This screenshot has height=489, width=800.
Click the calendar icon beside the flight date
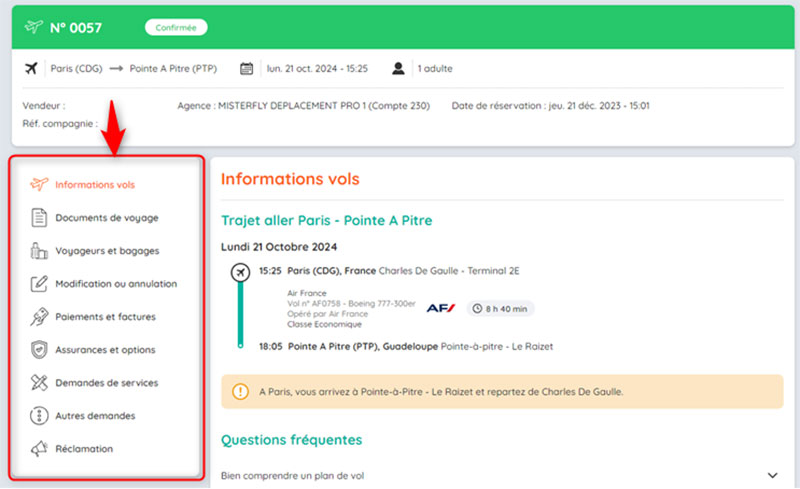coord(246,68)
